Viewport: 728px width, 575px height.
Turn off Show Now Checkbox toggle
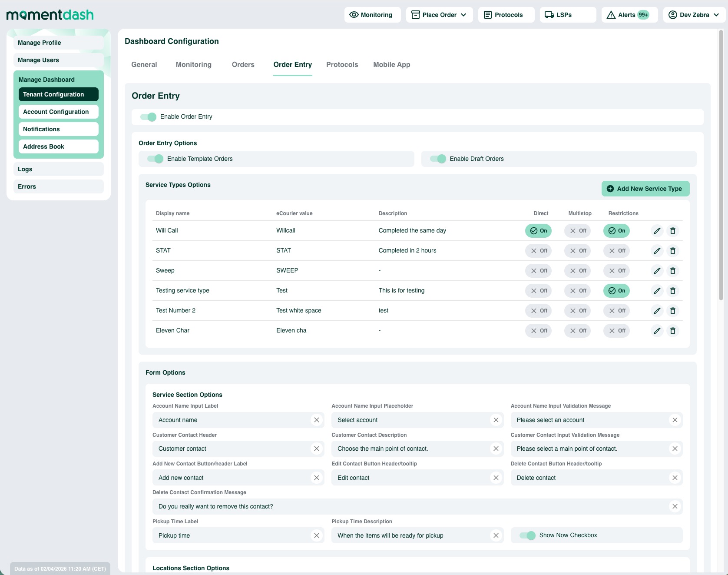pos(528,535)
